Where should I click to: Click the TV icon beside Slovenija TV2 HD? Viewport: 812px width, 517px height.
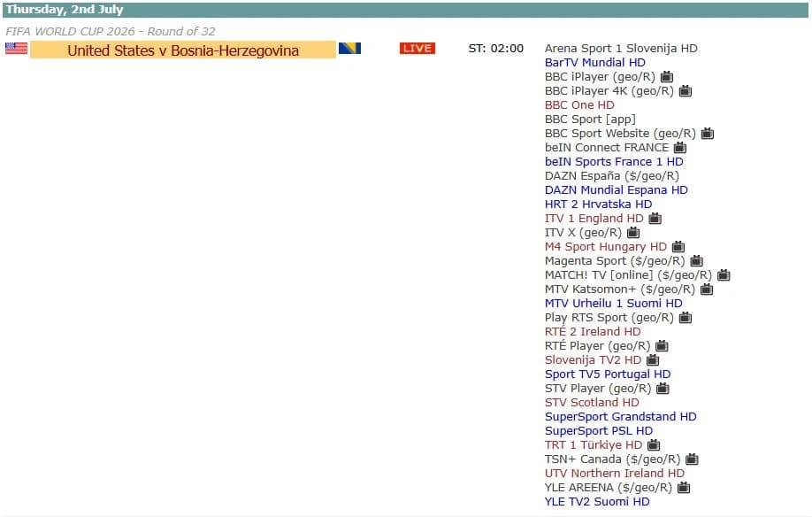tap(653, 360)
